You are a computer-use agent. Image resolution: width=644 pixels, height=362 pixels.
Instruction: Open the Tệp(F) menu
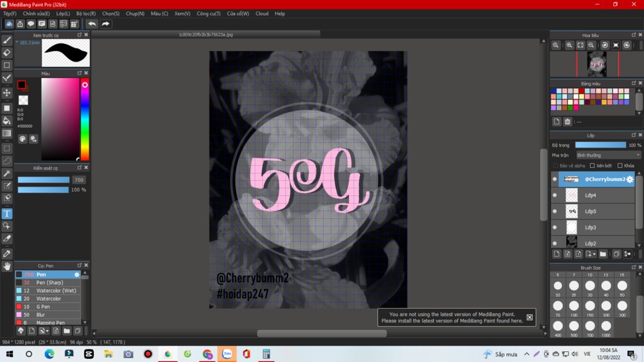click(x=10, y=14)
